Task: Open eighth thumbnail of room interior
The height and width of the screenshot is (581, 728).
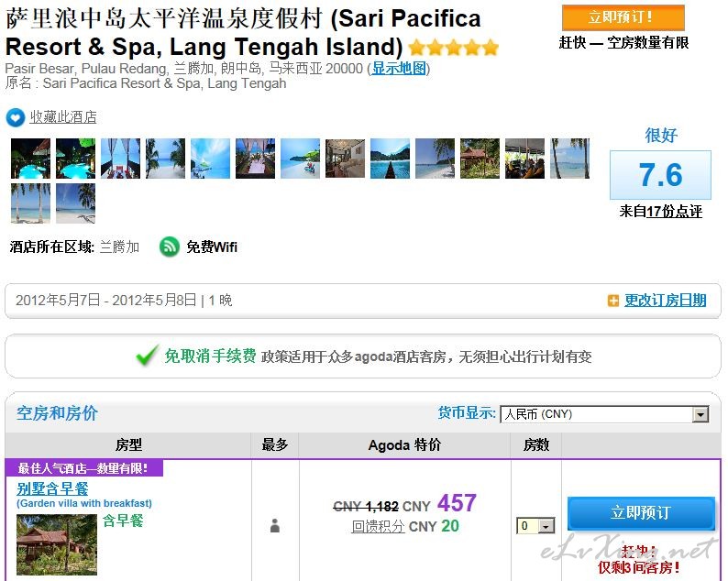Action: point(345,159)
